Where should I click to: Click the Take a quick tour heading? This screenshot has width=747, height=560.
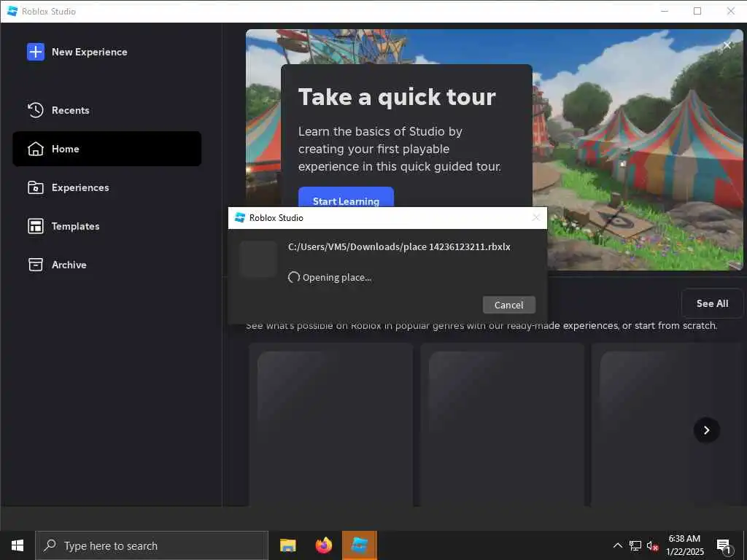(x=397, y=97)
